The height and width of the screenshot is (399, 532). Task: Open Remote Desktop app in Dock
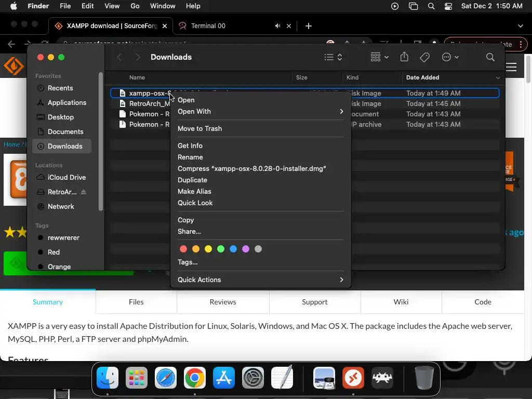(353, 378)
